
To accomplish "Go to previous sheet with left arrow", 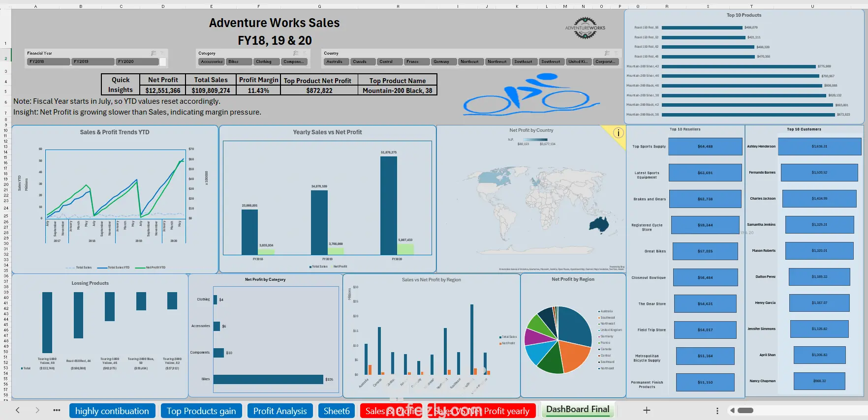I will pyautogui.click(x=18, y=410).
